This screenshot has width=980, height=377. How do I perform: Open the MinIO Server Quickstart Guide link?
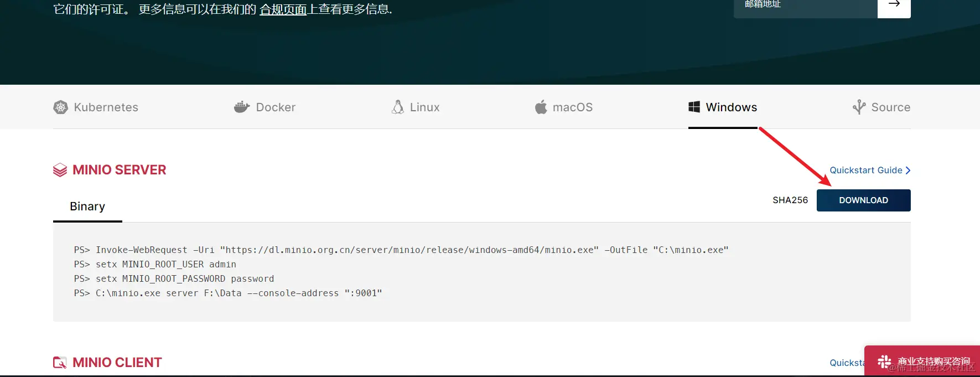point(870,170)
